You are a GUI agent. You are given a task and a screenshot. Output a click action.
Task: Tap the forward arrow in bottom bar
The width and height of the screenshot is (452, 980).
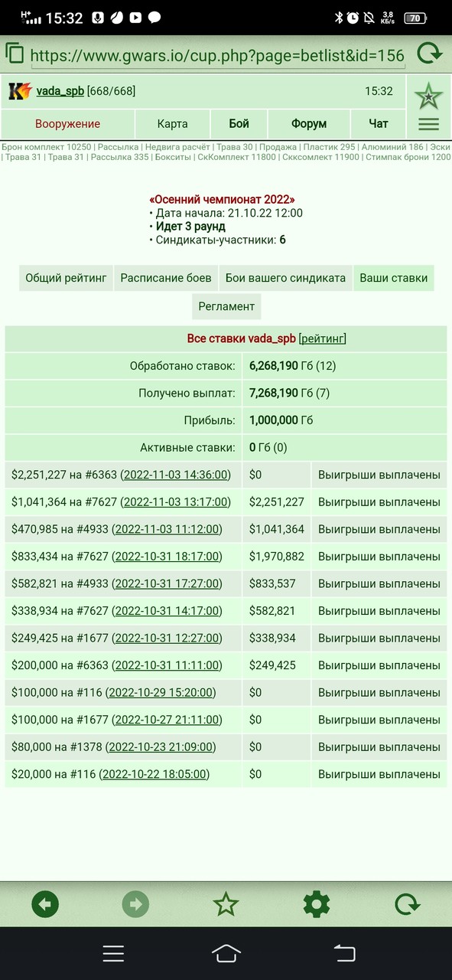pyautogui.click(x=135, y=905)
